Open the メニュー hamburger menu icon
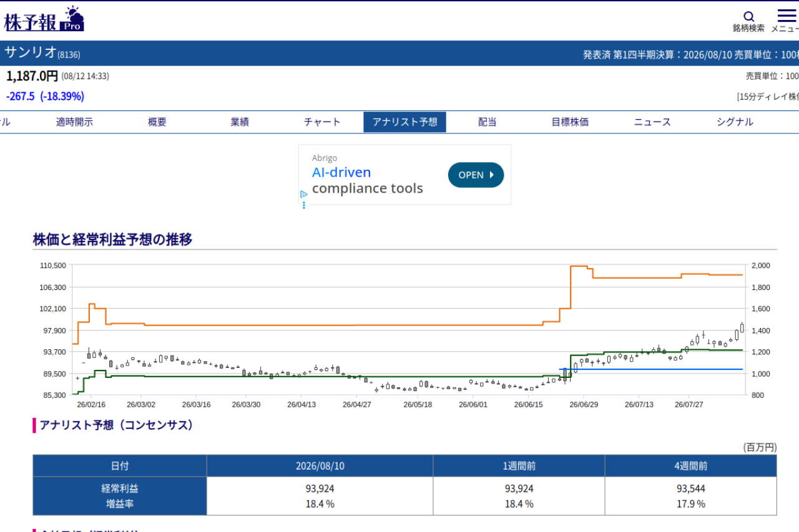The image size is (799, 532). (x=787, y=15)
